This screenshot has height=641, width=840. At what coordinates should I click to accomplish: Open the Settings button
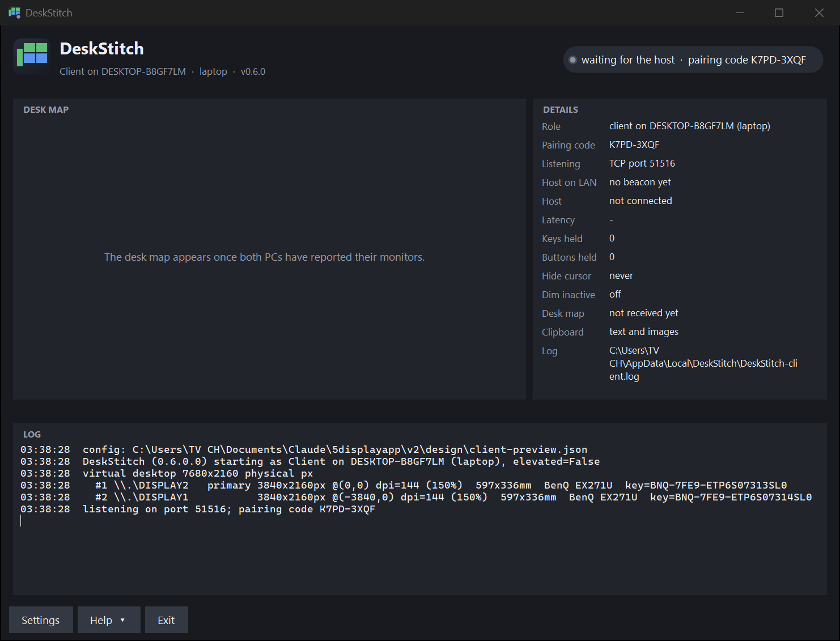41,620
